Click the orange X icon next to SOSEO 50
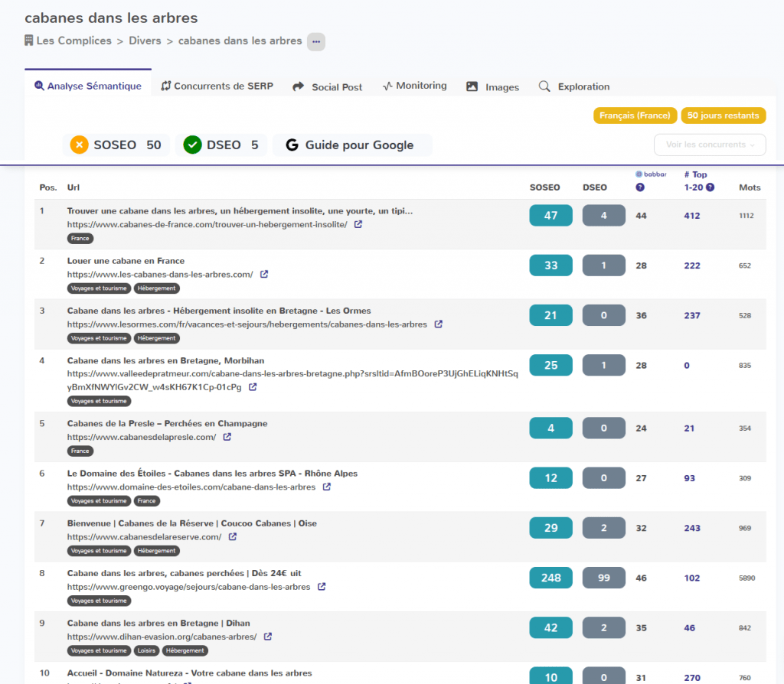This screenshot has height=684, width=784. pos(79,145)
